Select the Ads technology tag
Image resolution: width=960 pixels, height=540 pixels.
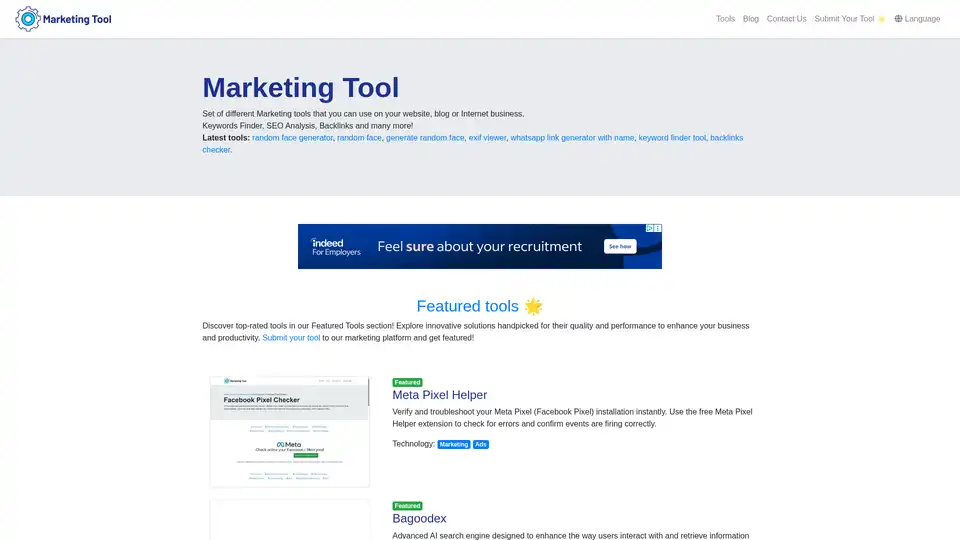point(481,444)
